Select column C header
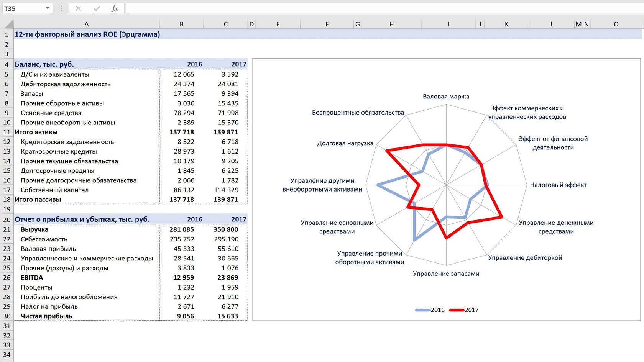 (226, 24)
